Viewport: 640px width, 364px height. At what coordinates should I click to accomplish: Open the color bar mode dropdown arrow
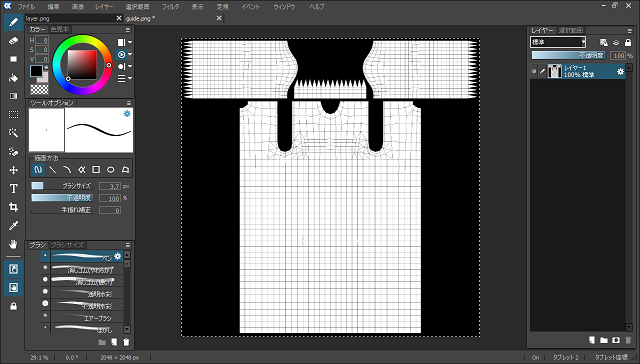tap(130, 42)
